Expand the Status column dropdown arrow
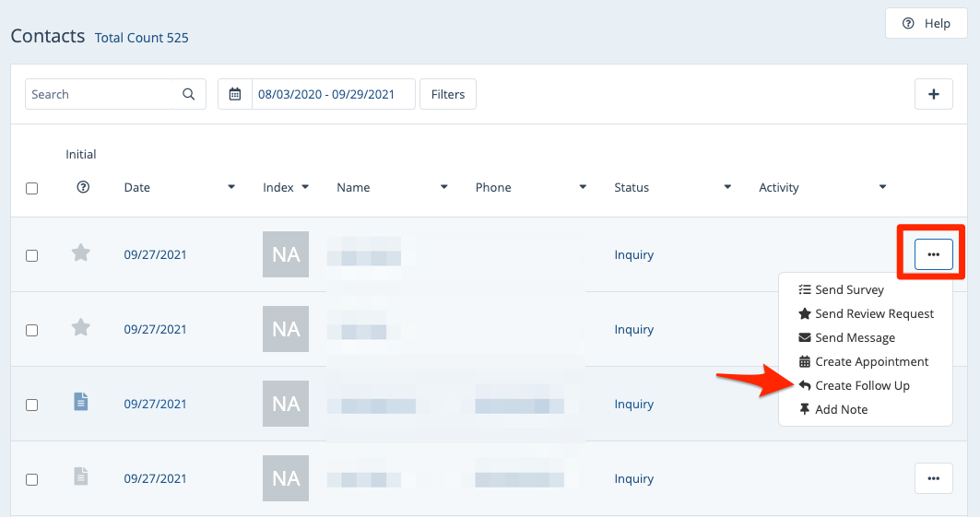This screenshot has width=980, height=517. (727, 188)
